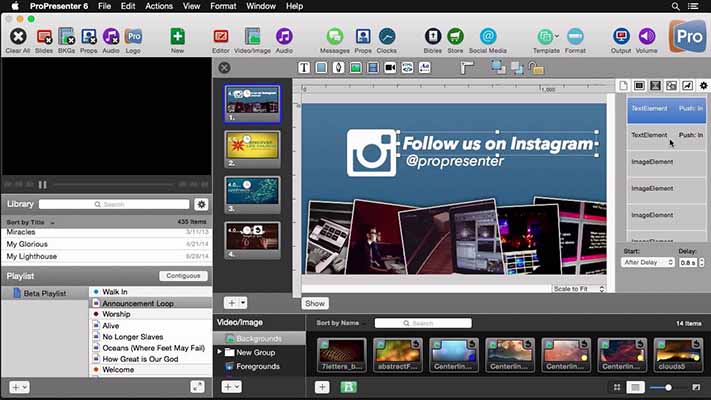Image resolution: width=711 pixels, height=400 pixels.
Task: Click the editor's unlock padlock icon
Action: [x=536, y=68]
